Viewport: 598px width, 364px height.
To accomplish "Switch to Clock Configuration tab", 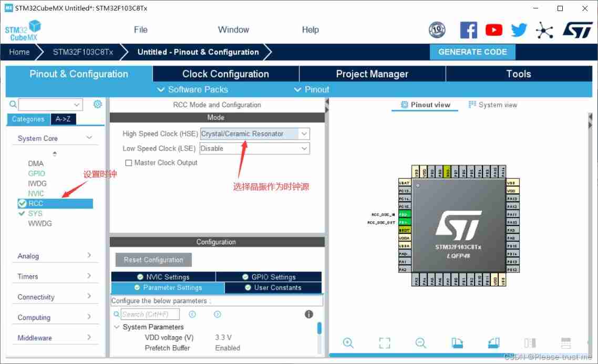I will (226, 74).
